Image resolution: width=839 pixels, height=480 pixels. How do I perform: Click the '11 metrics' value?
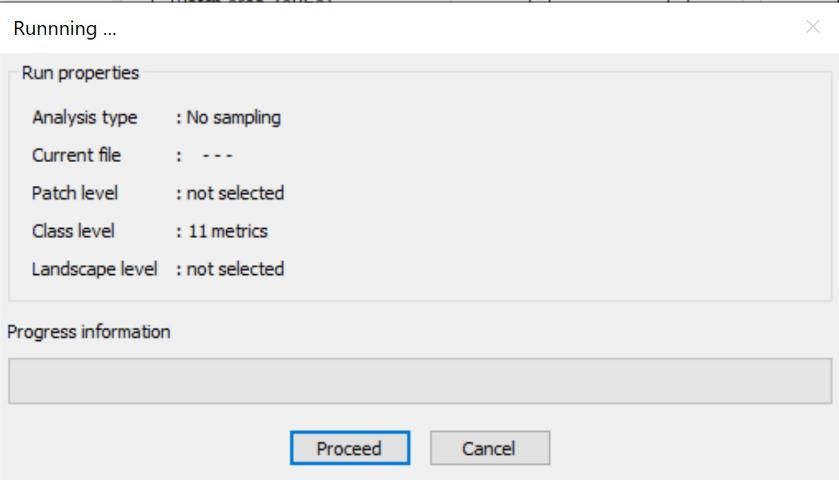228,231
